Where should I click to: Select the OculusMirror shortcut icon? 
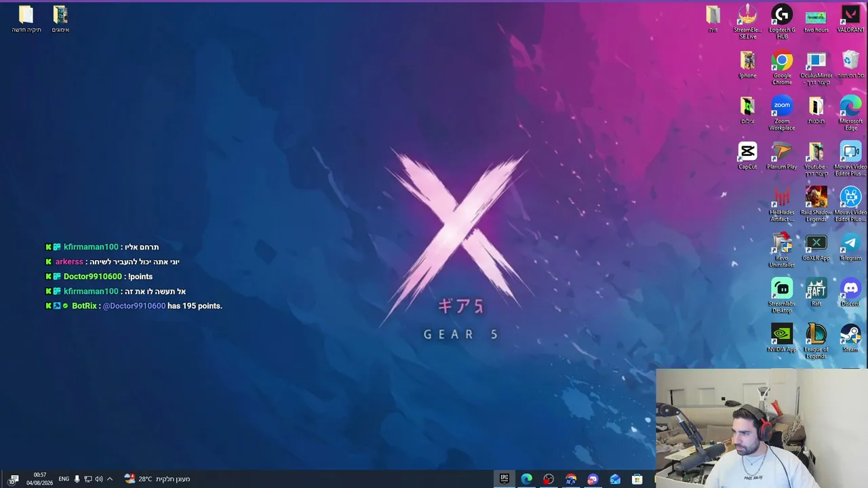[x=816, y=68]
